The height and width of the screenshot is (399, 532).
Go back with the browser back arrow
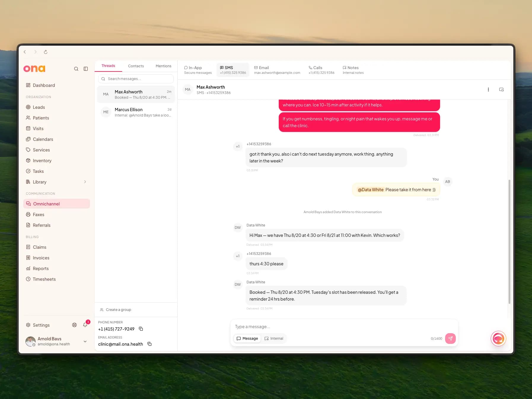click(x=25, y=52)
